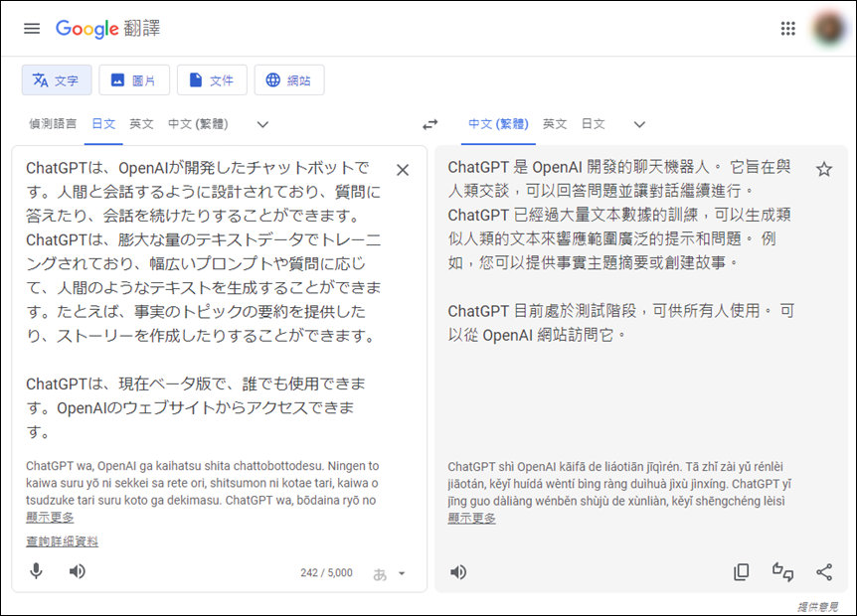The height and width of the screenshot is (616, 857).
Task: Click the あ input tool icon
Action: (380, 574)
